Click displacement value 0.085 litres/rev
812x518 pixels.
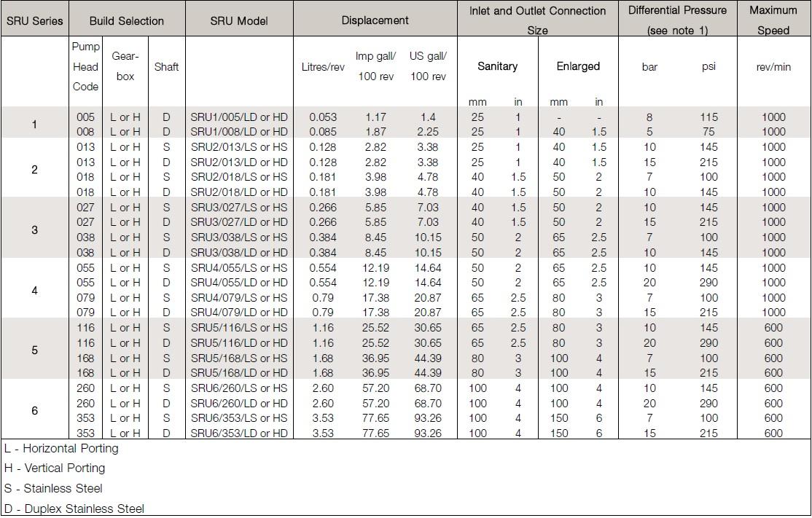(x=323, y=131)
